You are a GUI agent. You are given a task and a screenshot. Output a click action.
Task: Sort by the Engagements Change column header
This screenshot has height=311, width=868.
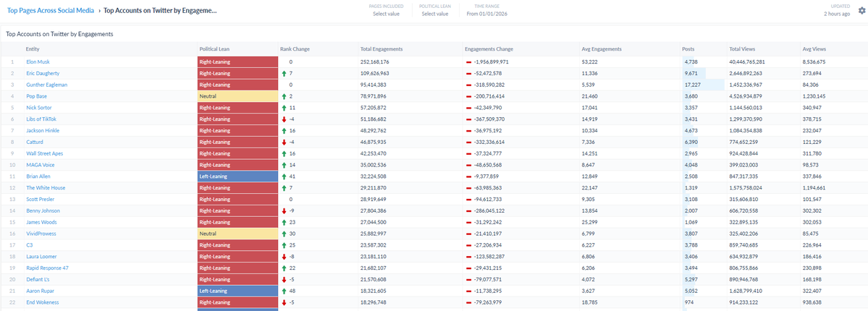(489, 49)
